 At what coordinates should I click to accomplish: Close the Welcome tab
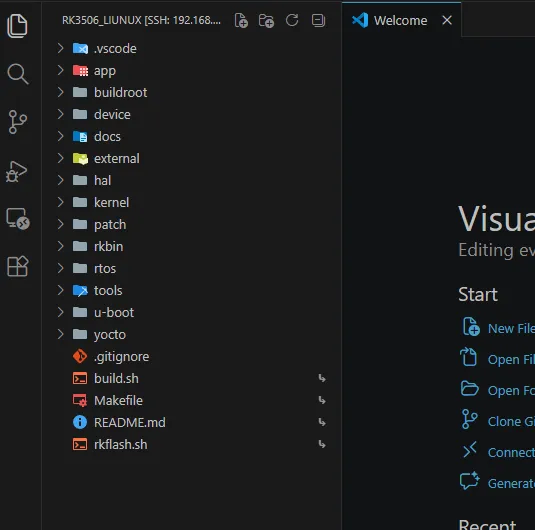447,20
